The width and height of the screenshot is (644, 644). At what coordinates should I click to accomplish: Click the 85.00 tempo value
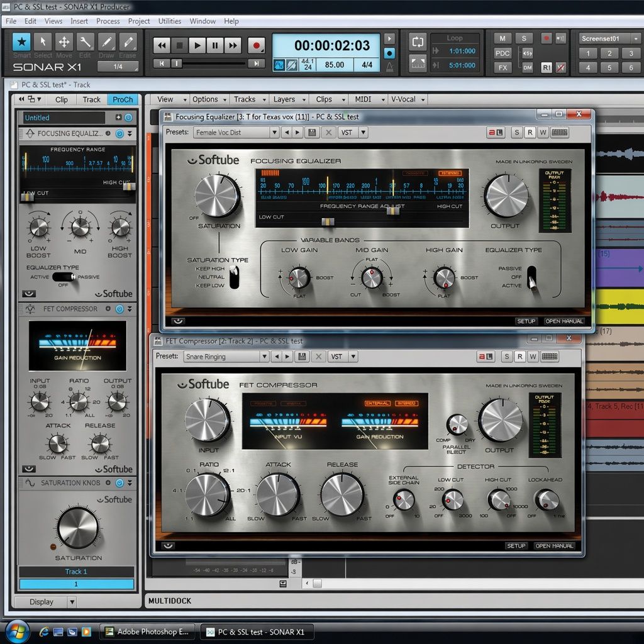335,65
